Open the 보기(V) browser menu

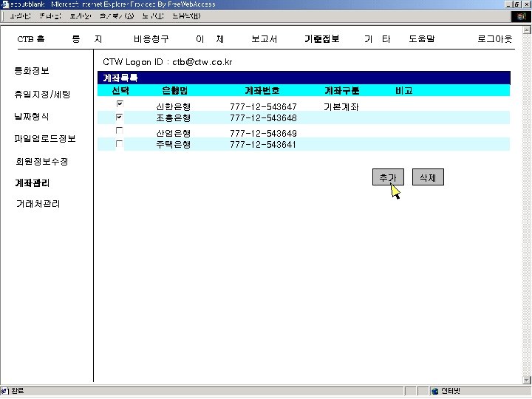[81, 16]
